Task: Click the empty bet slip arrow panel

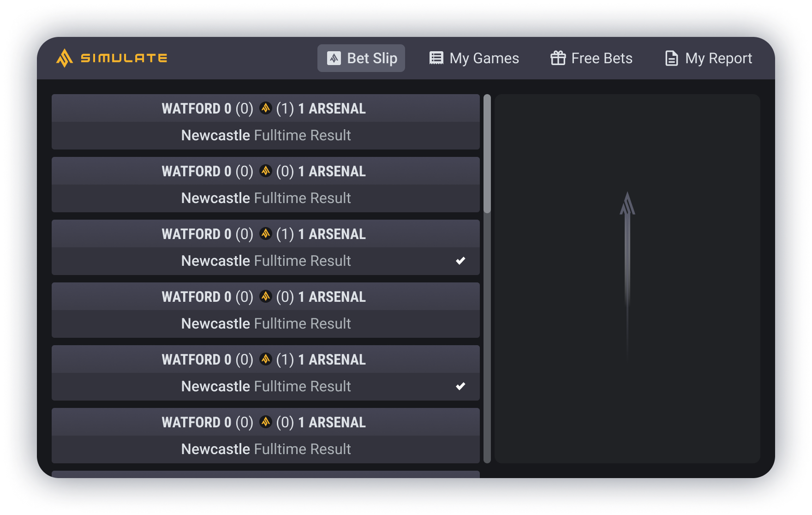Action: [x=627, y=279]
